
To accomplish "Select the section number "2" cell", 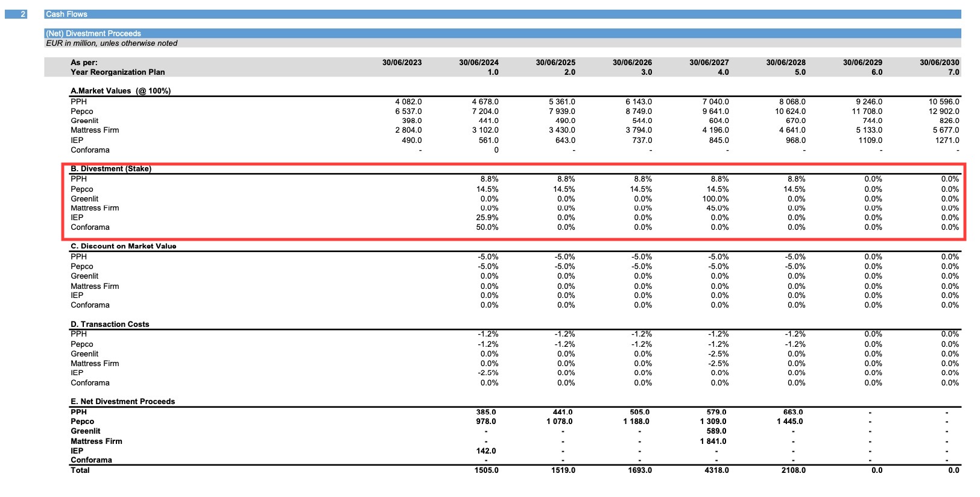I will (16, 14).
